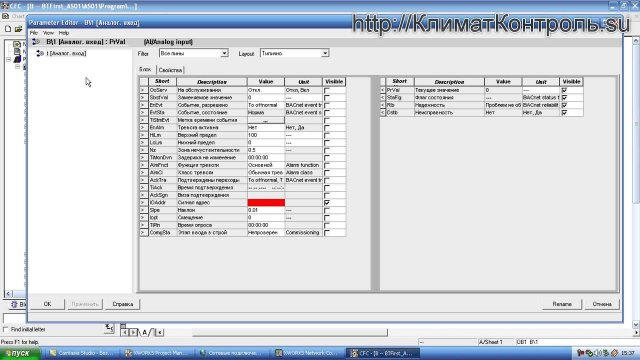Switch to the CFC window in taskbar
This screenshot has width=640, height=360.
382,353
